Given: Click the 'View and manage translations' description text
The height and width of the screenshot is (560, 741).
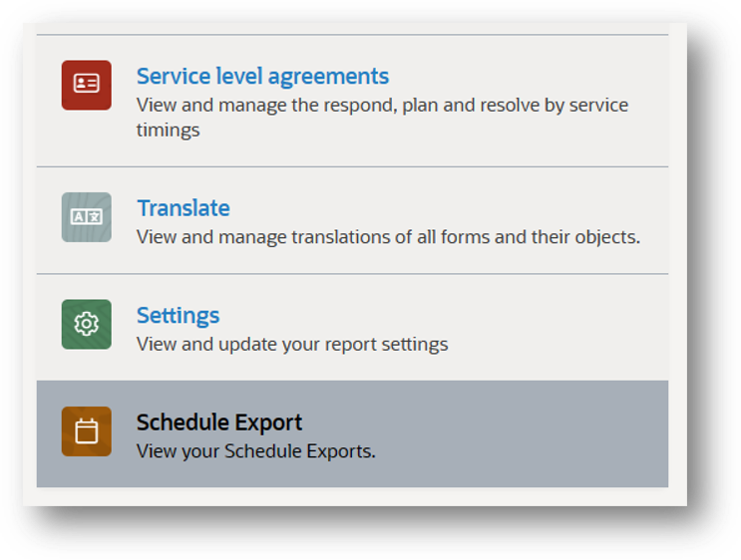Looking at the screenshot, I should pyautogui.click(x=389, y=237).
